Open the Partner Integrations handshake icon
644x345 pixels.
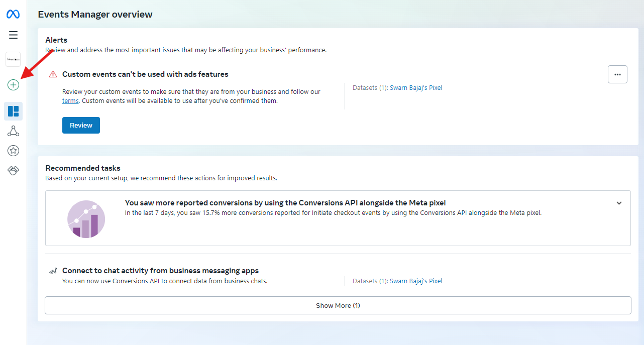point(13,170)
